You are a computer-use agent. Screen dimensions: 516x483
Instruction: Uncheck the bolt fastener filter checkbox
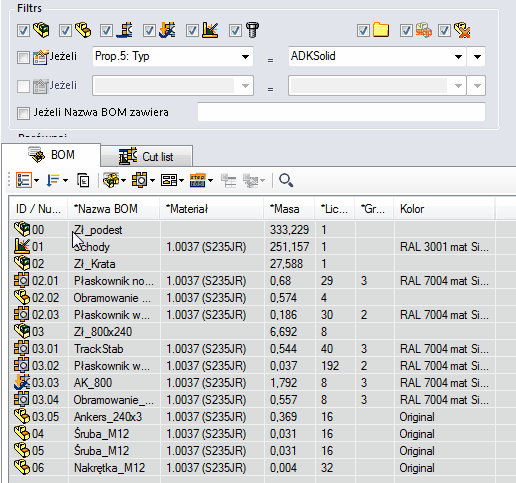coord(235,31)
